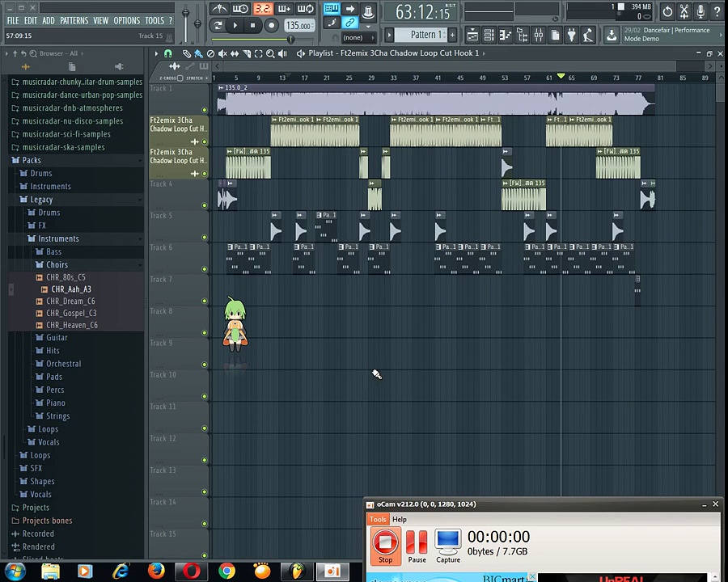Toggle typing keyboard to piano icon
This screenshot has width=728, height=582.
pyautogui.click(x=332, y=8)
